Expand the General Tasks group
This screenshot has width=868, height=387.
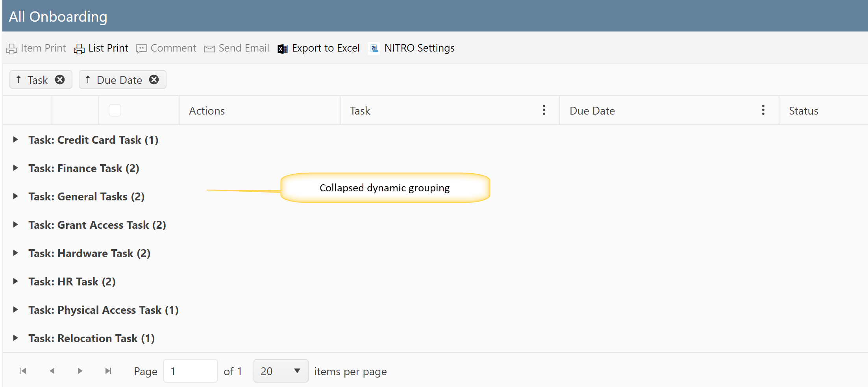pos(15,196)
